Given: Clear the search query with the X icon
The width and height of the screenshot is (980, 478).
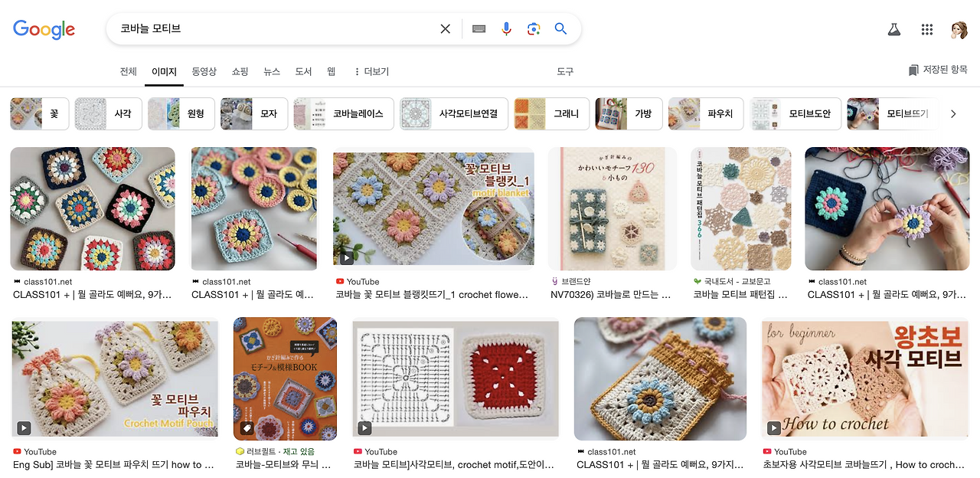Looking at the screenshot, I should point(445,28).
